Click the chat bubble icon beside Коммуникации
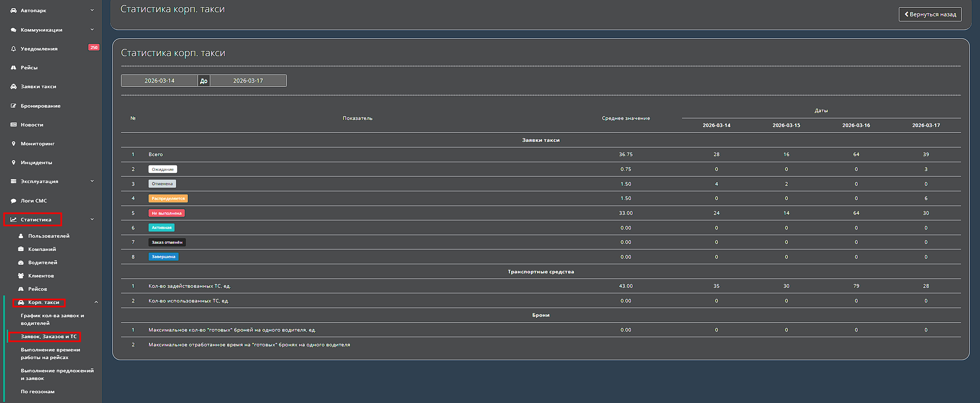 click(14, 30)
